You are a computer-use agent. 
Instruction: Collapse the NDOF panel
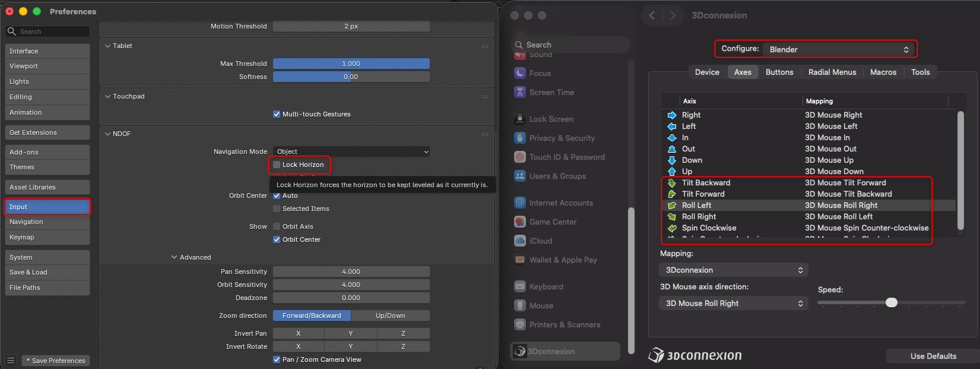108,134
